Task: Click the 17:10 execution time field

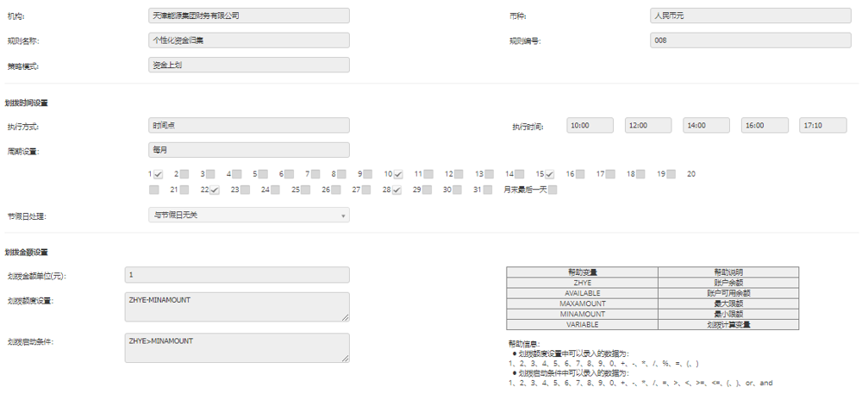Action: coord(822,126)
